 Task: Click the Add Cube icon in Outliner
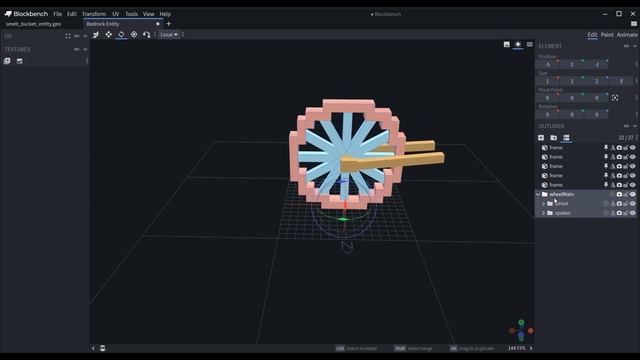click(x=541, y=138)
